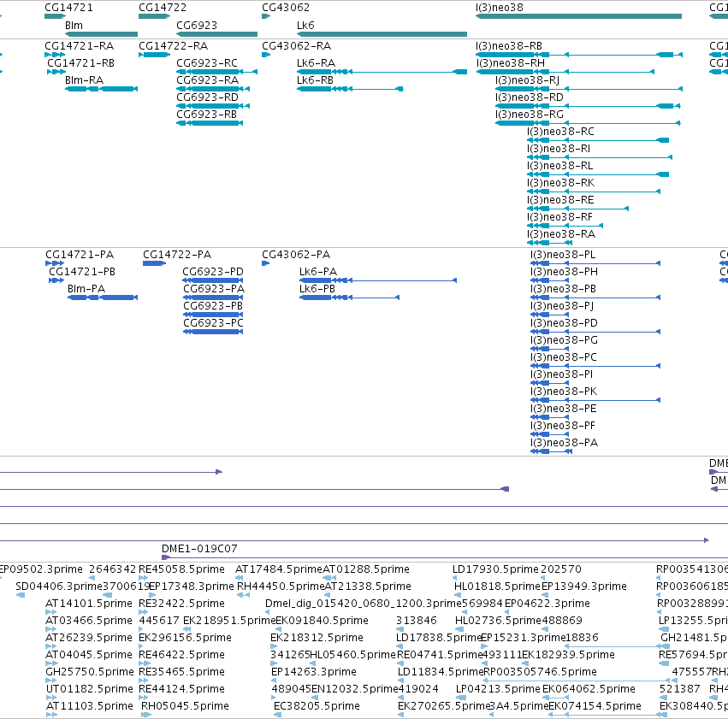The width and height of the screenshot is (728, 719).
Task: Select EST LD17930.5prime
Action: tap(455, 578)
